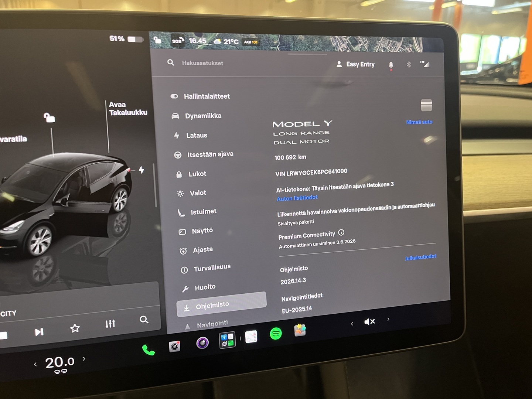Viewport: 532px width, 399px height.
Task: Lower cabin temperature left arrow
Action: (35, 364)
